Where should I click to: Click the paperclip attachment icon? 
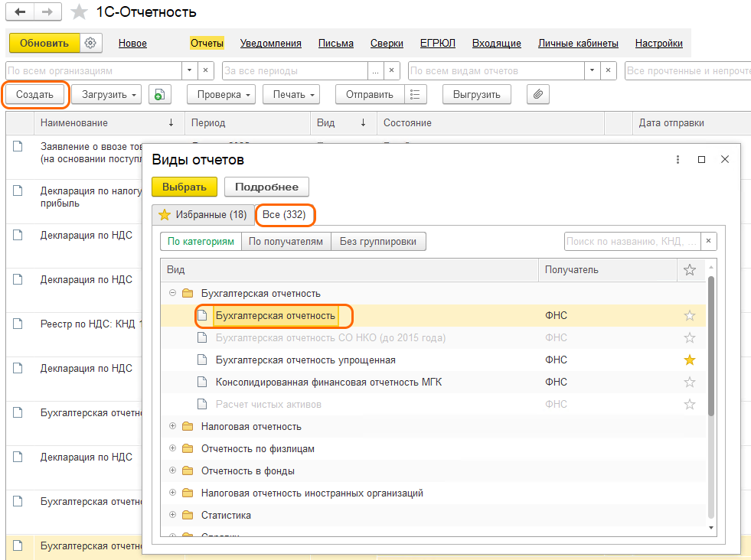(538, 95)
